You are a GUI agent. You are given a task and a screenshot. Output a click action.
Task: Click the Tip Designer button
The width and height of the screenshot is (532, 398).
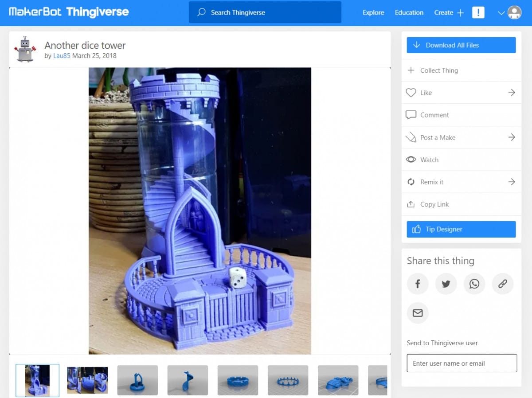461,229
